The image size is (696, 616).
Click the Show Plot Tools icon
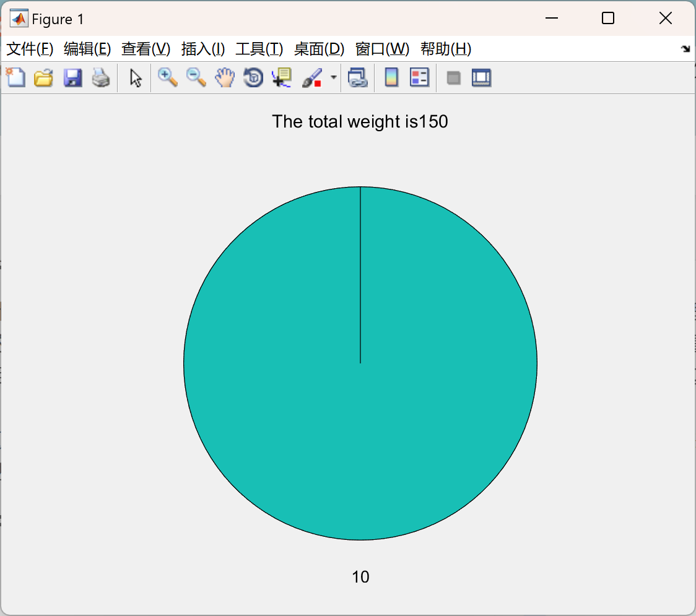coord(482,77)
